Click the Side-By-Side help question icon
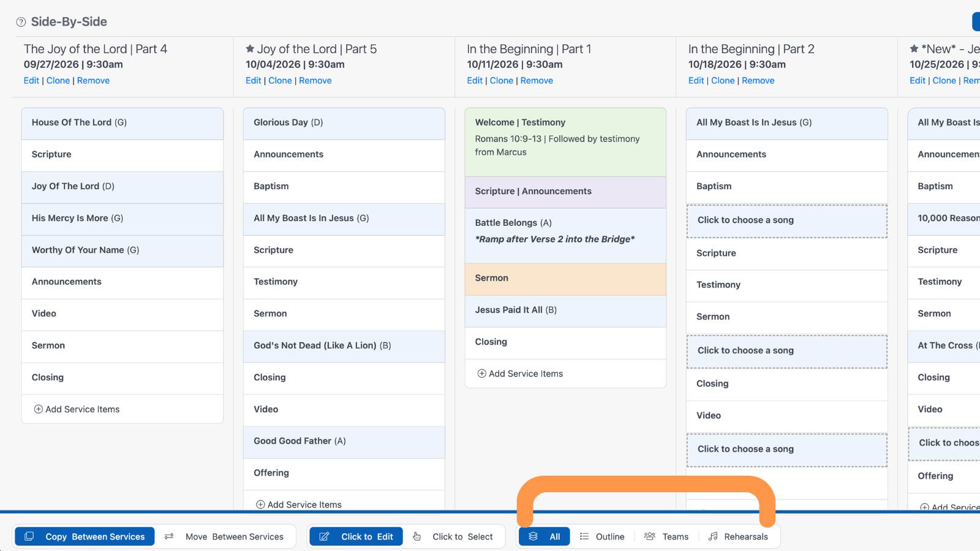This screenshot has height=551, width=980. [x=21, y=22]
